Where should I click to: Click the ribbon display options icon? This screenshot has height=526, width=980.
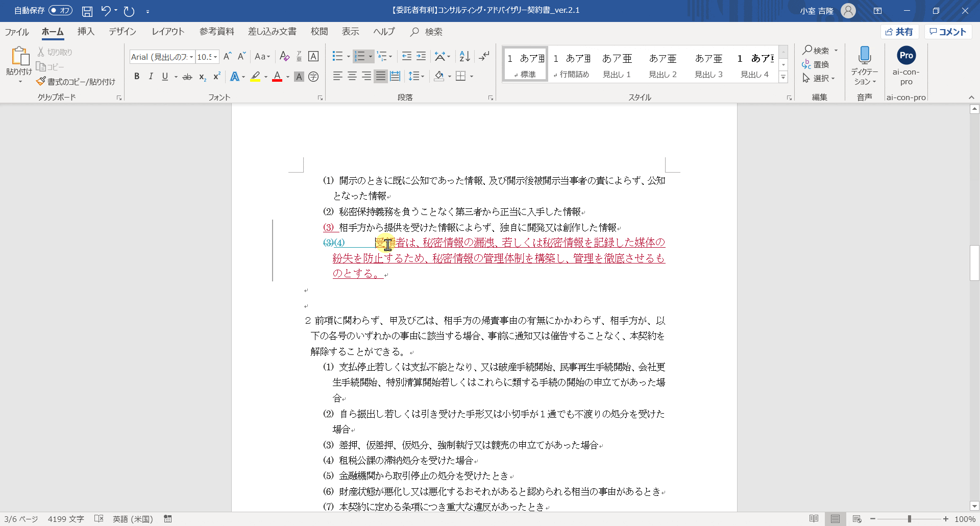point(877,11)
